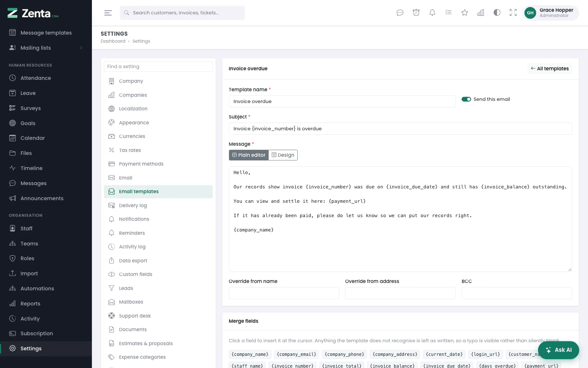Open Appearance settings
This screenshot has width=588, height=368.
tap(158, 123)
